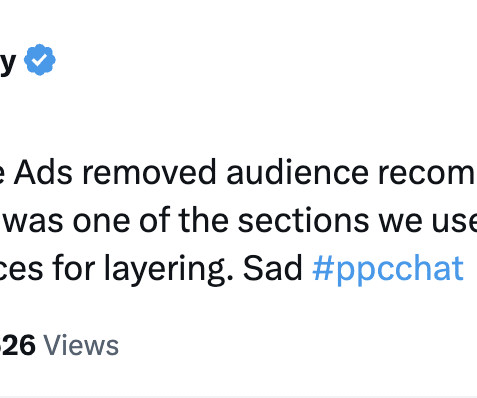Viewport: 477px width, 398px height.
Task: Click the word "Ads" in the tweet
Action: [43, 172]
